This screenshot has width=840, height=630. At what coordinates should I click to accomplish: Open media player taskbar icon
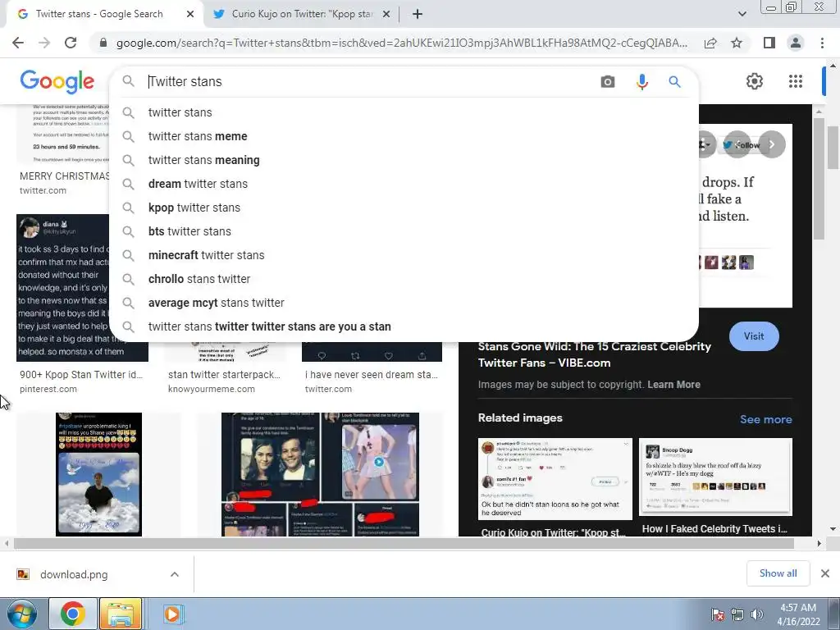pyautogui.click(x=172, y=614)
